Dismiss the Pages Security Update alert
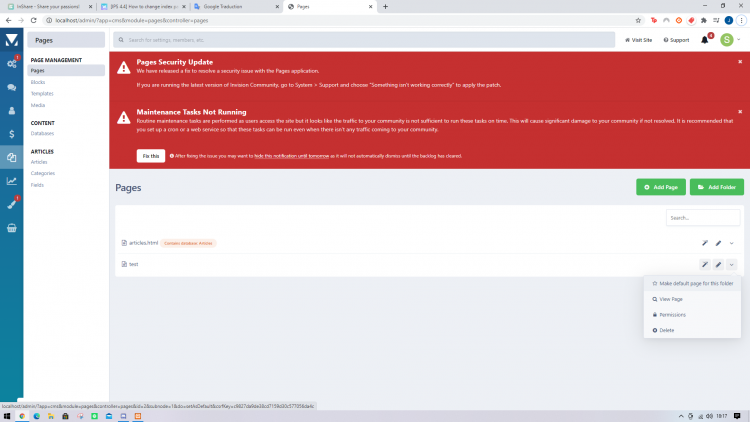750x422 pixels. tap(740, 62)
